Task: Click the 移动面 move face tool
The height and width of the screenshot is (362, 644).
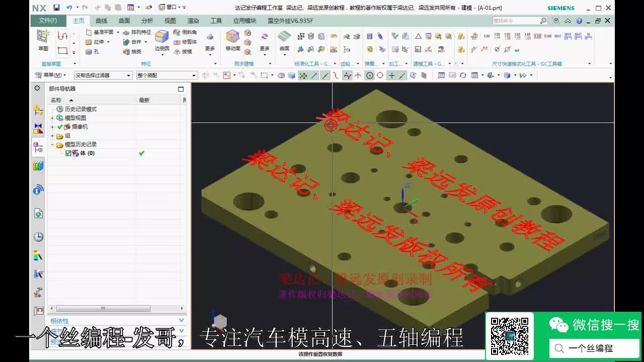Action: pos(232,40)
